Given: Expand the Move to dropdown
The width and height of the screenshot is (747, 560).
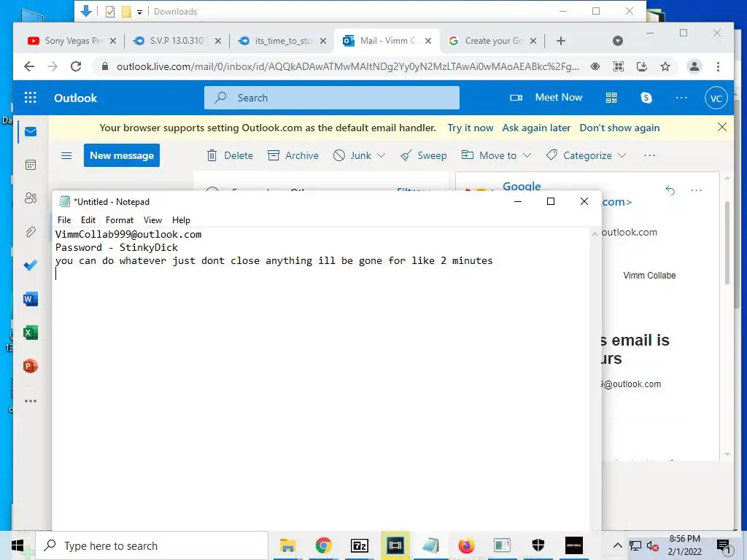Looking at the screenshot, I should pyautogui.click(x=527, y=155).
